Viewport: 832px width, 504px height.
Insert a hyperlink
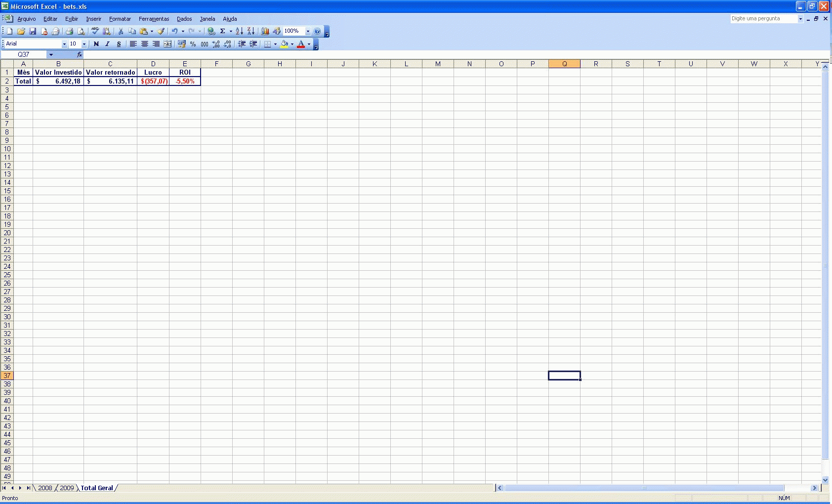(211, 31)
